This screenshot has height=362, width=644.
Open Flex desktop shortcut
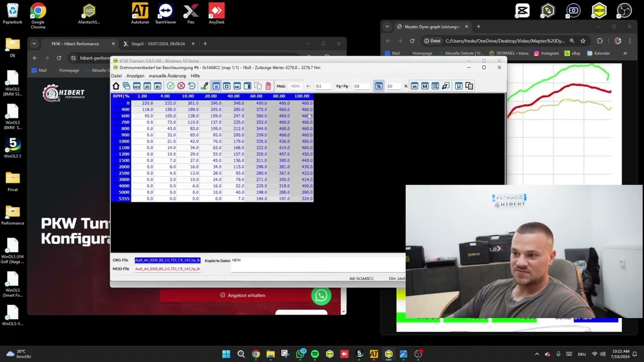191,14
